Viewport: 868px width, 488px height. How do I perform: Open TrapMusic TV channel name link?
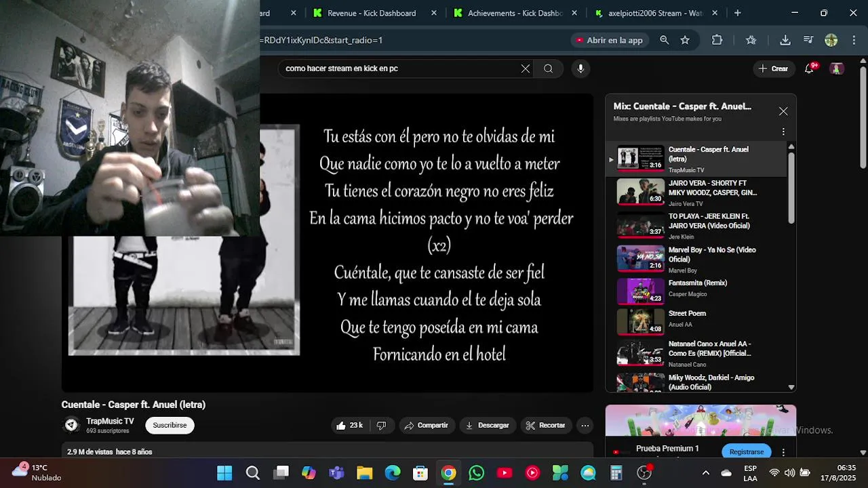[110, 421]
